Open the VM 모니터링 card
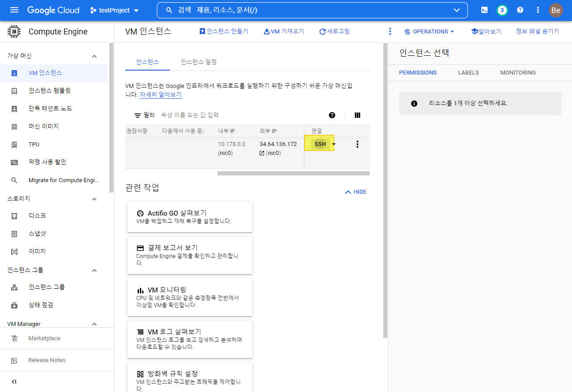Image resolution: width=572 pixels, height=392 pixels. [x=190, y=297]
